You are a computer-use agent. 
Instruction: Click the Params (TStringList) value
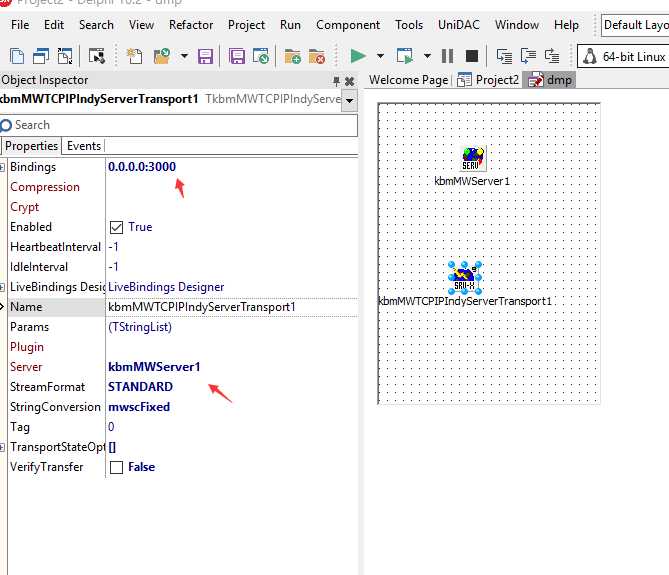tap(140, 327)
